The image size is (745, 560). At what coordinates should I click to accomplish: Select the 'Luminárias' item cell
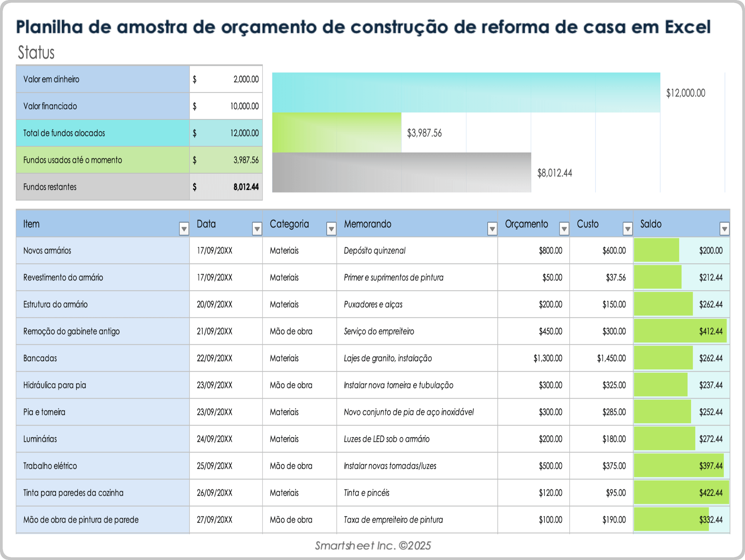(103, 439)
